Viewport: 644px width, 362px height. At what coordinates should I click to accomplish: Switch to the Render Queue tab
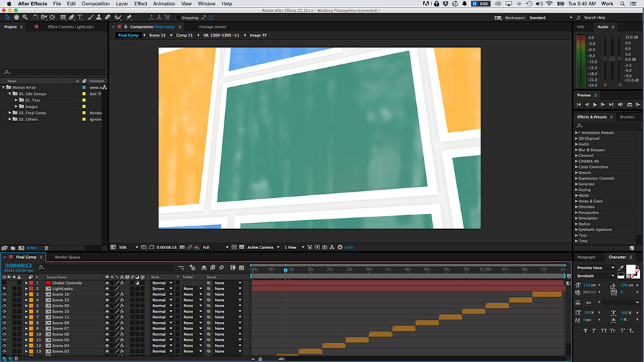point(67,257)
